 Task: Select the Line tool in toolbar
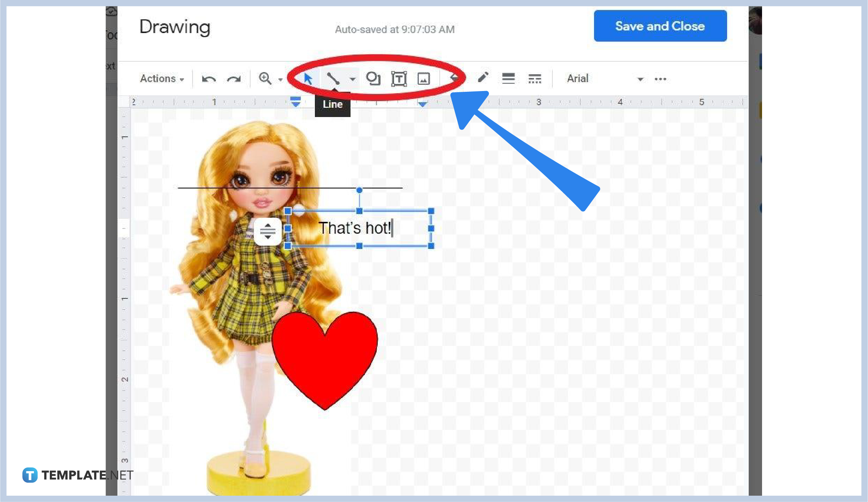point(332,78)
